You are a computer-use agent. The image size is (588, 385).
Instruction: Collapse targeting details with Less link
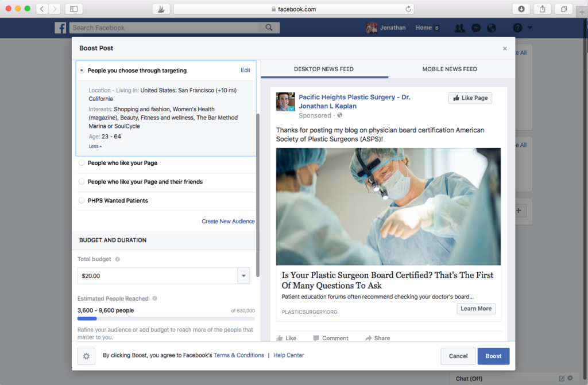tap(95, 146)
